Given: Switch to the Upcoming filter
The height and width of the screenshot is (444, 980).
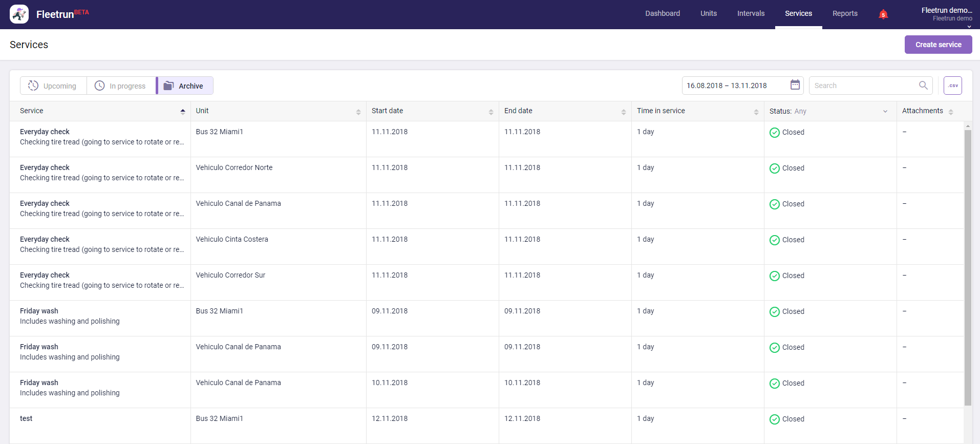Looking at the screenshot, I should click(x=53, y=86).
